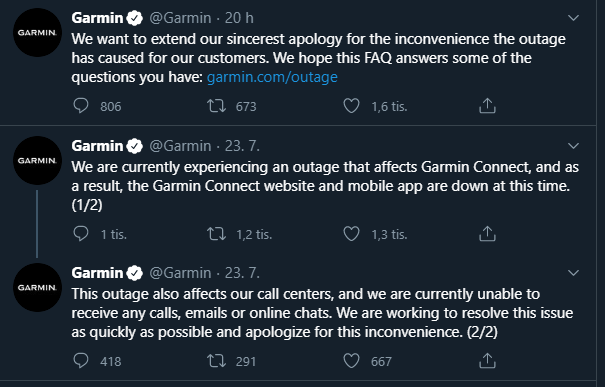This screenshot has width=605, height=387.
Task: Retweet the call centers tweet with 291 retweets
Action: [x=216, y=361]
